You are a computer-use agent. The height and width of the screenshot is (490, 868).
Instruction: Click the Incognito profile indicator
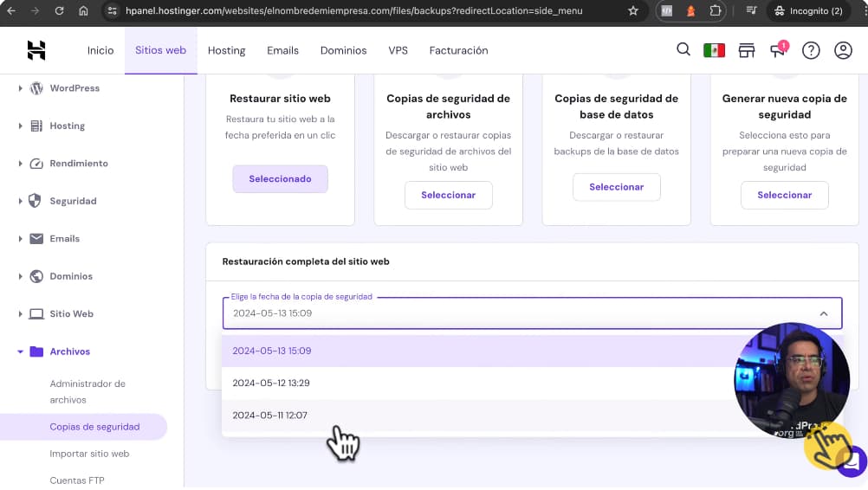(809, 10)
